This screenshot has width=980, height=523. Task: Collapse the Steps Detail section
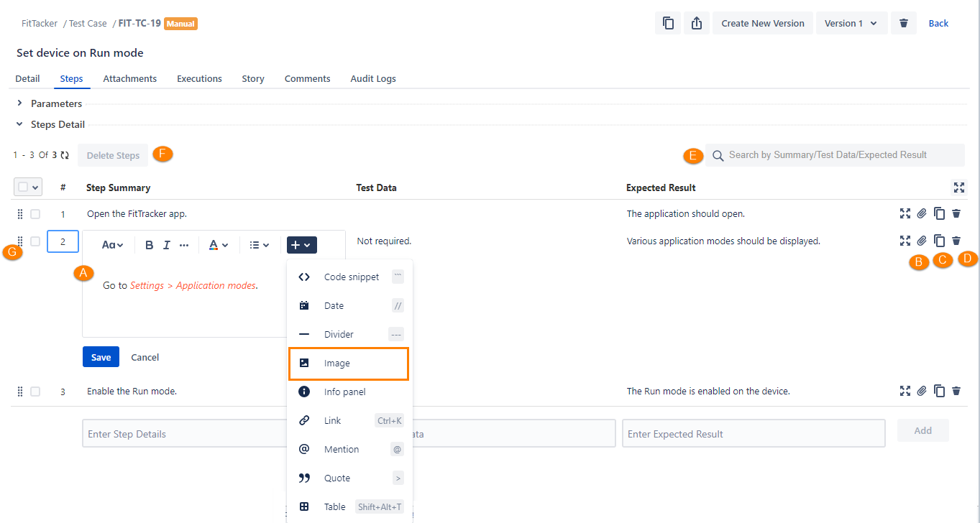coord(20,124)
